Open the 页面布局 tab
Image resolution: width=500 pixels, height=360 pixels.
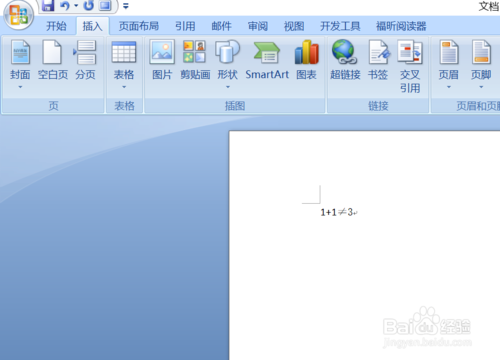tap(139, 26)
